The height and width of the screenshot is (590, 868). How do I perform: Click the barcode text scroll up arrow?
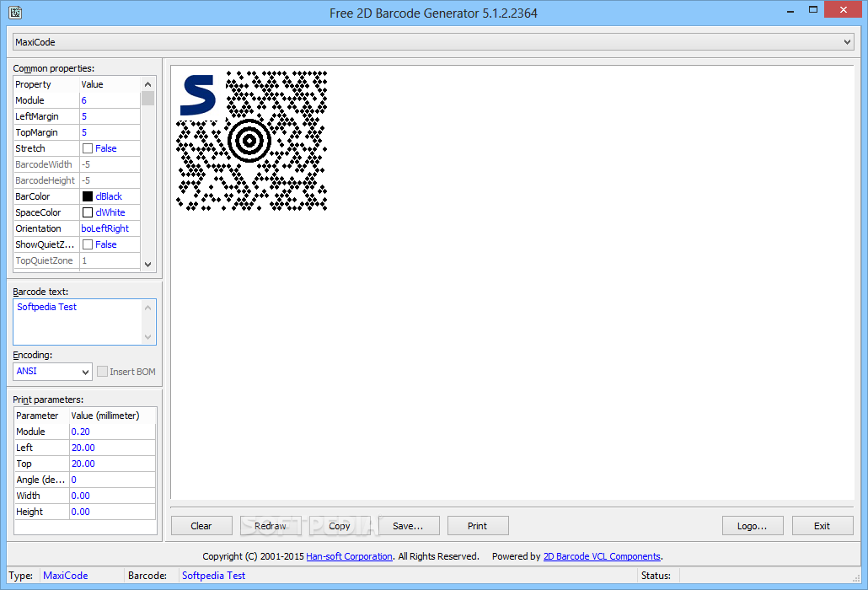tap(147, 308)
